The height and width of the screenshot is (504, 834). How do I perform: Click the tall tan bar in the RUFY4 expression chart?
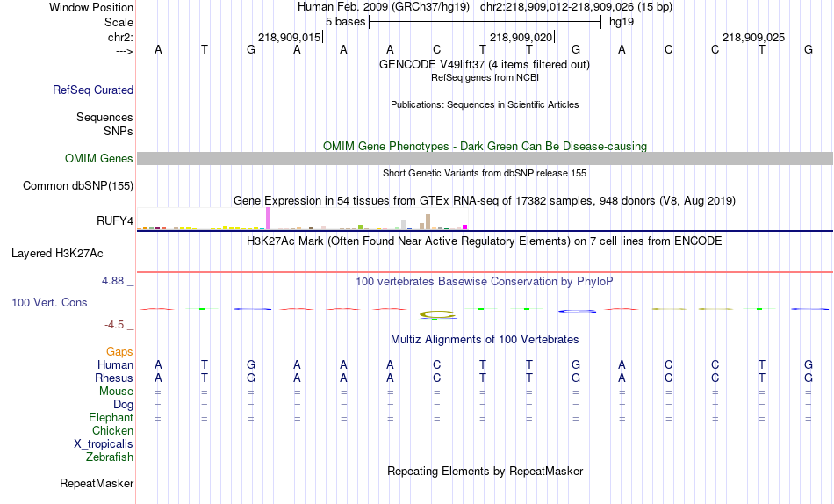pos(428,222)
